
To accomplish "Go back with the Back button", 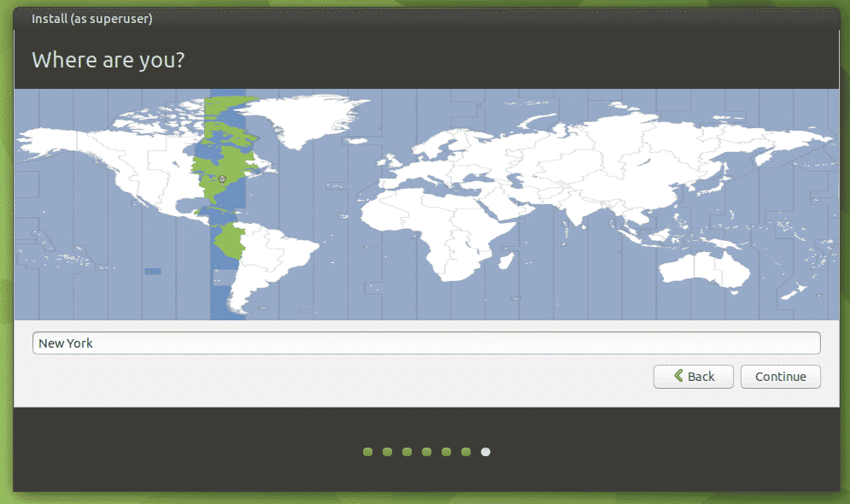I will 694,377.
